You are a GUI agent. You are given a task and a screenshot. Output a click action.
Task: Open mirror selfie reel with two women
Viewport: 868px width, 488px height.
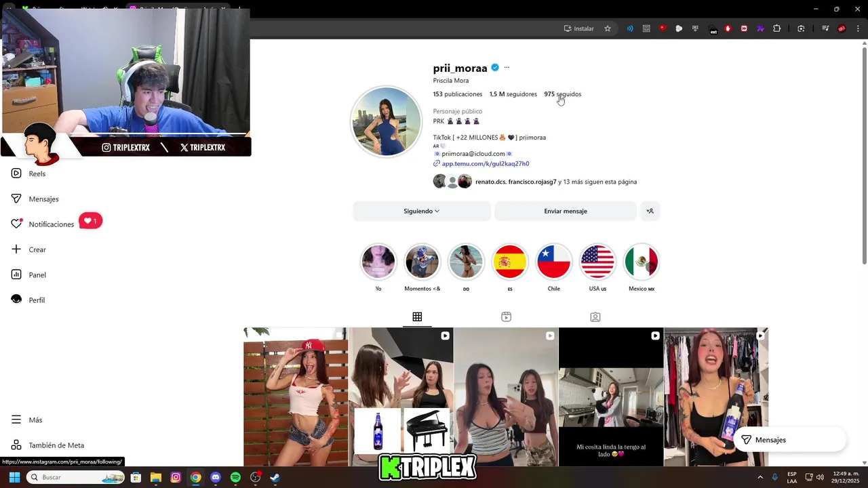tap(506, 397)
